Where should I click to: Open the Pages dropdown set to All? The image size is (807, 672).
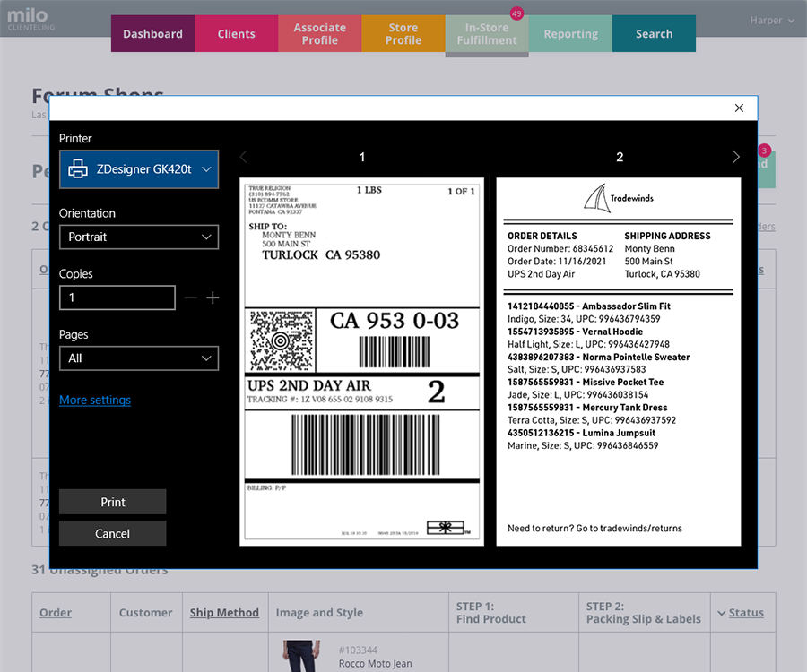pyautogui.click(x=139, y=358)
